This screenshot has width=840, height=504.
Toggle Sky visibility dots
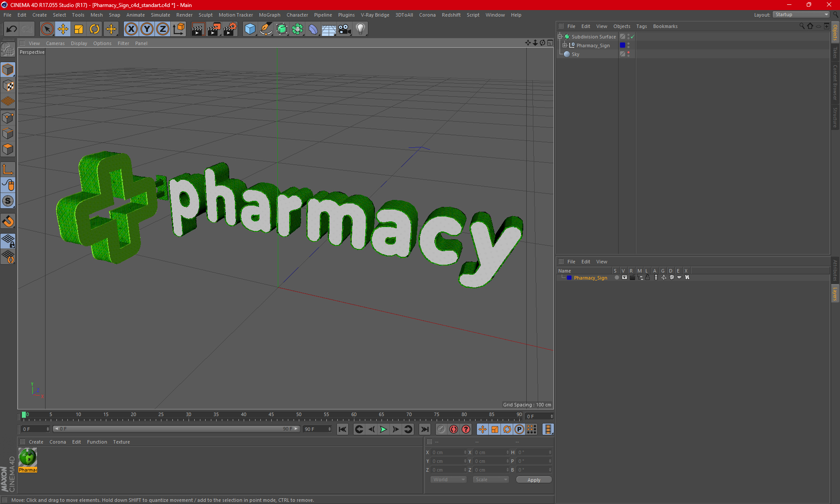[x=629, y=54]
